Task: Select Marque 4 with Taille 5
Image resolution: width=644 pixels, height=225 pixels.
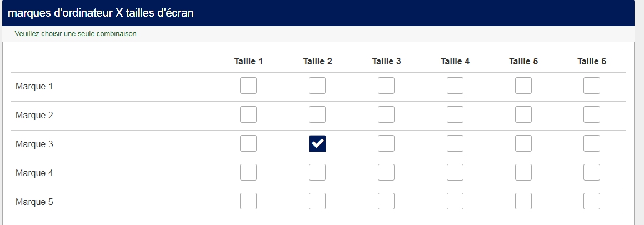Action: click(523, 173)
